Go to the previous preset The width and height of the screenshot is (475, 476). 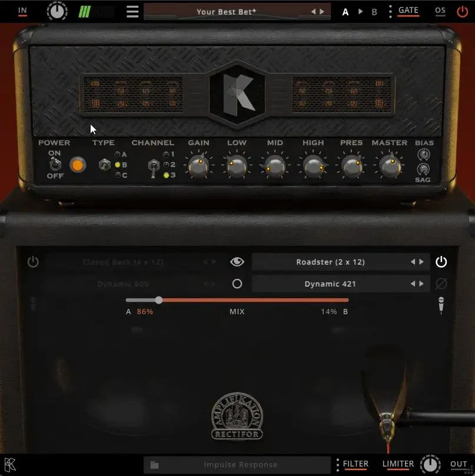click(x=313, y=12)
